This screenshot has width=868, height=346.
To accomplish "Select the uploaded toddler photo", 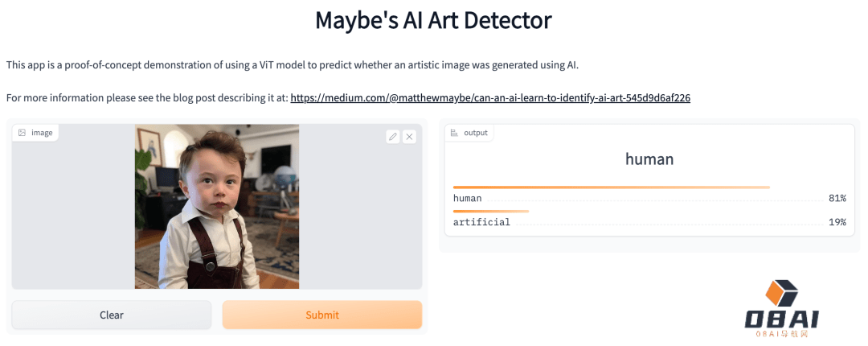I will (217, 206).
